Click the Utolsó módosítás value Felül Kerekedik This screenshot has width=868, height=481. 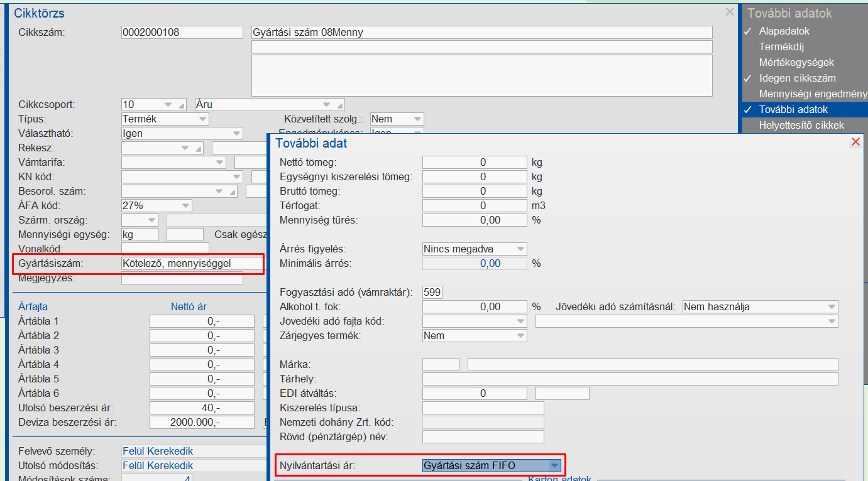click(158, 466)
